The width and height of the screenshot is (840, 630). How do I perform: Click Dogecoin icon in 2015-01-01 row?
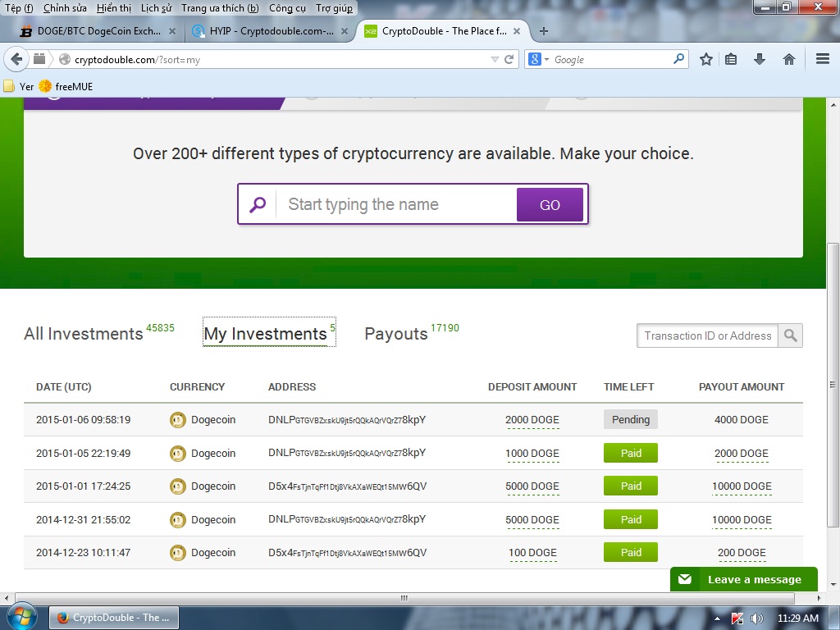coord(177,486)
